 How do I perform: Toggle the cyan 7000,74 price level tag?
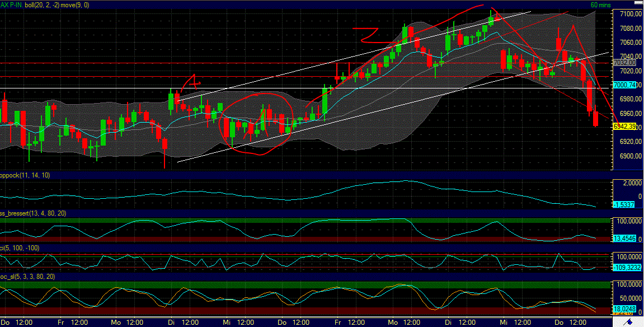coord(625,85)
